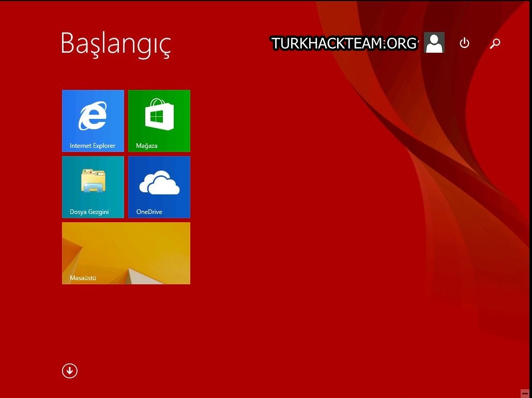The image size is (532, 398).
Task: Click the 'Başlangıç' heading text
Action: click(x=116, y=44)
